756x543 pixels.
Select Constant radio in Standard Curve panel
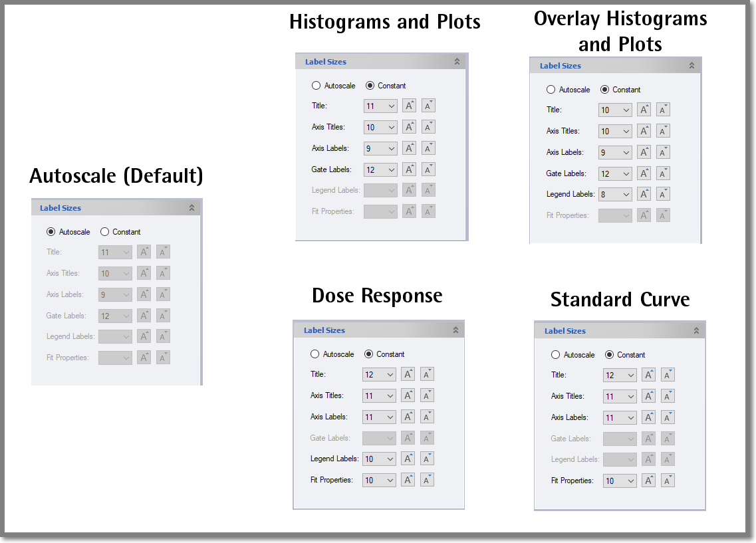coord(610,355)
